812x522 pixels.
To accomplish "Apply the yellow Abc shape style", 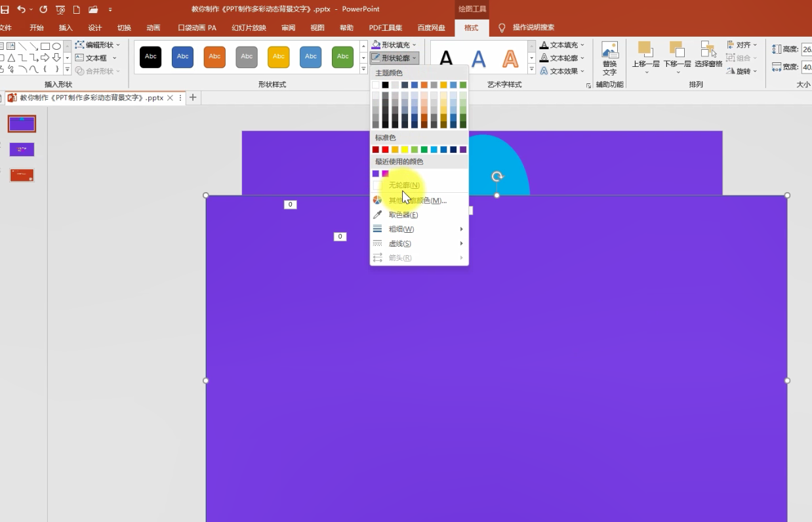I will (x=279, y=57).
